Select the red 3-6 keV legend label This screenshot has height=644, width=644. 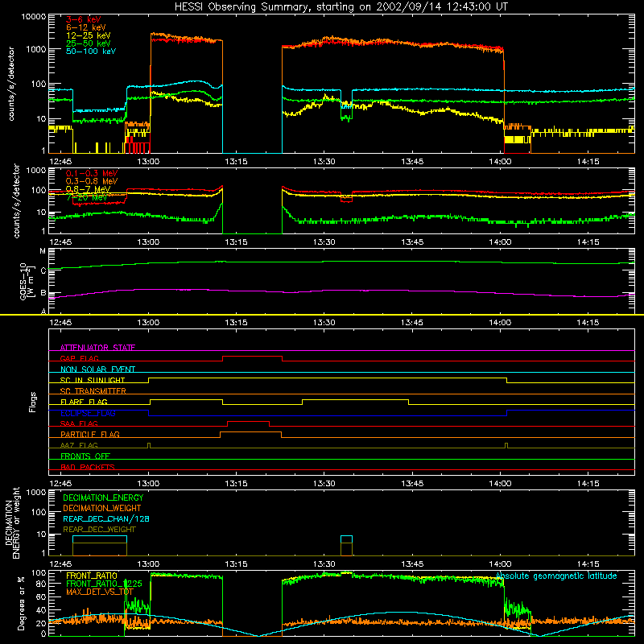click(83, 19)
